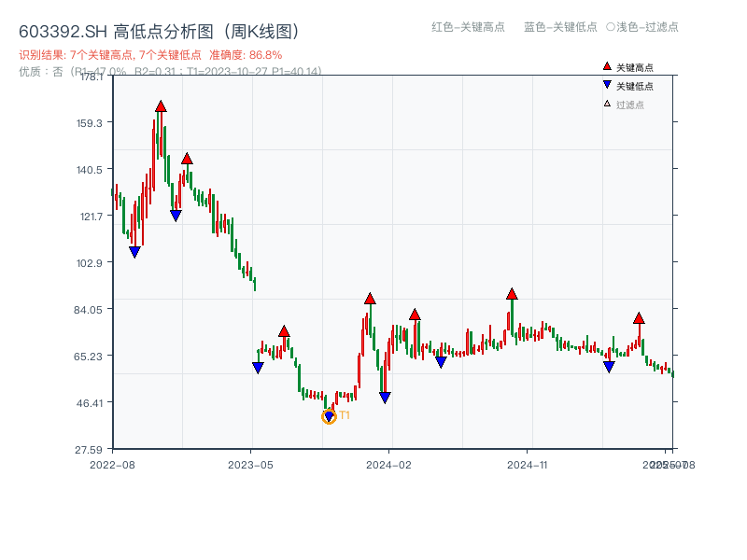Select the red key-high marker near the 2024-11 peak

click(512, 294)
